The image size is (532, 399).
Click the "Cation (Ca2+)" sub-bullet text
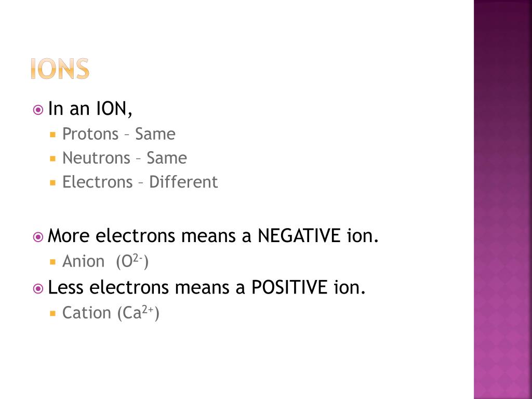(111, 313)
